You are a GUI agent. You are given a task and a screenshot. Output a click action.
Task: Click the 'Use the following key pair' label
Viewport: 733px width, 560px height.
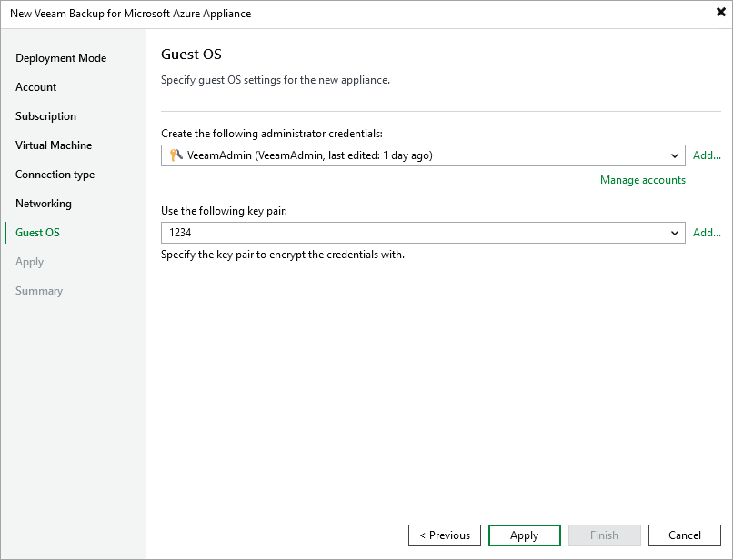pyautogui.click(x=224, y=211)
